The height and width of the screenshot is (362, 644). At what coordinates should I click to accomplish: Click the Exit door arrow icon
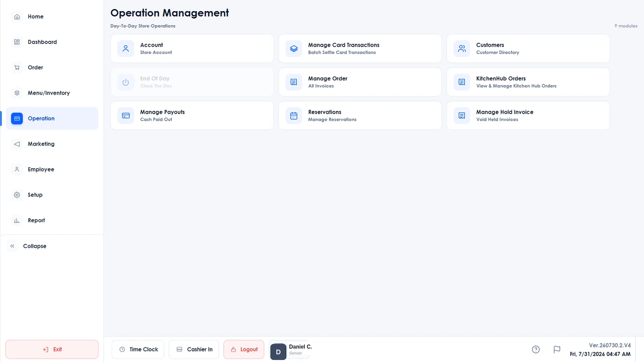46,349
